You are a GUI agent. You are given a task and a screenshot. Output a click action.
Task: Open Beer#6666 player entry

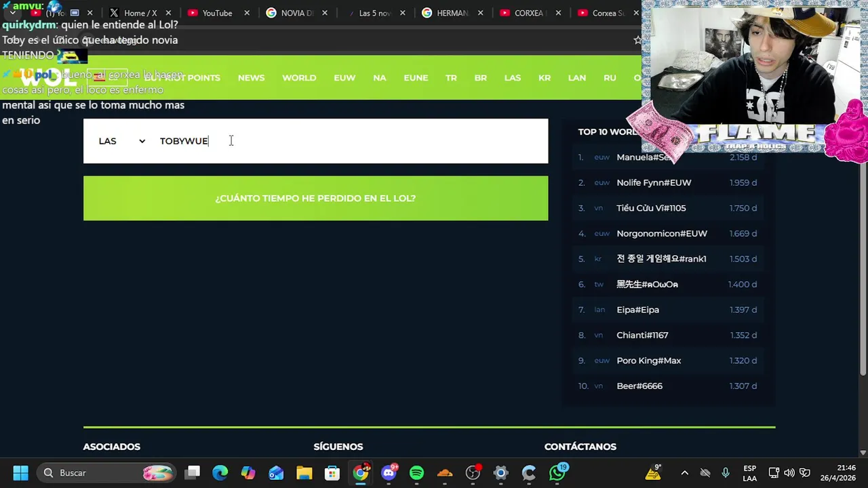[x=667, y=386]
